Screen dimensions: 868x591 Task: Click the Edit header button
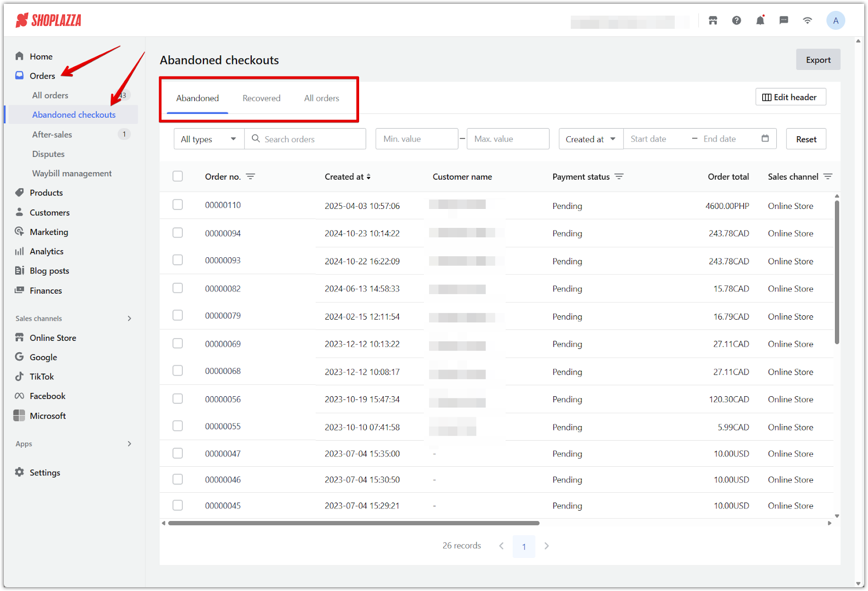pos(790,97)
